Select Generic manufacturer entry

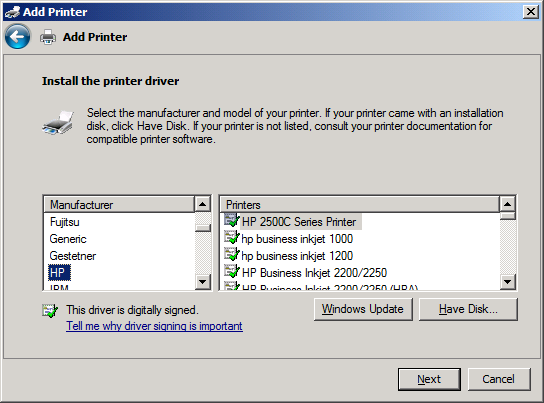pyautogui.click(x=68, y=239)
